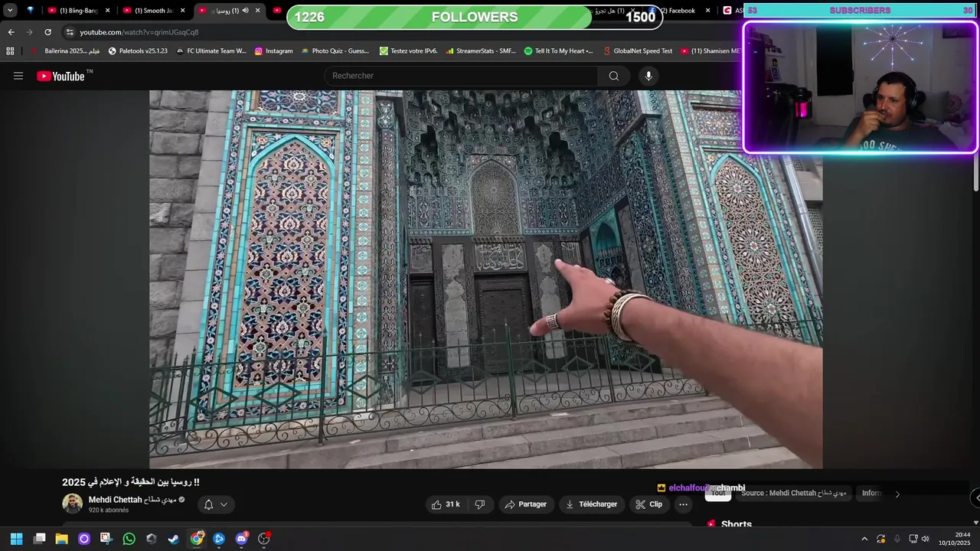
Task: Open the Ballerina 2025 bookmark
Action: click(65, 51)
